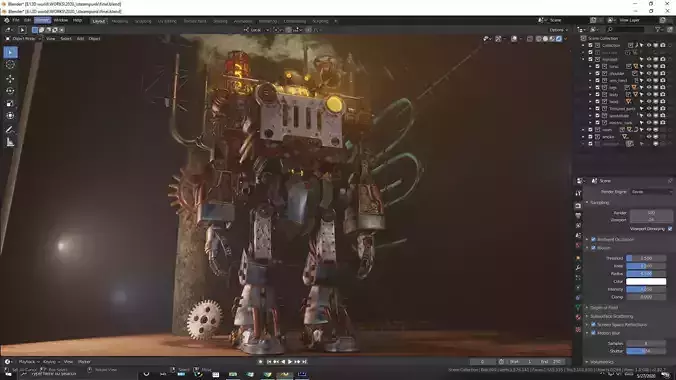This screenshot has height=380, width=676.
Task: Open the View Layer properties tab icon
Action: (x=578, y=226)
